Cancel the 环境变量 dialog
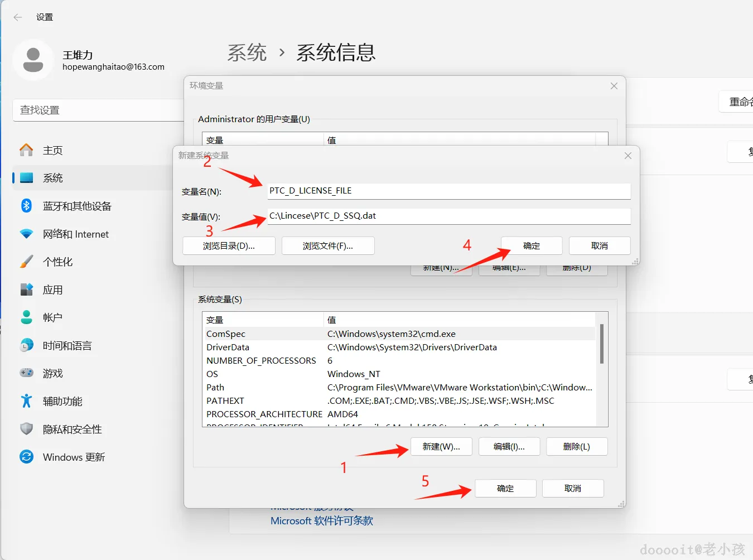Image resolution: width=753 pixels, height=560 pixels. point(573,489)
